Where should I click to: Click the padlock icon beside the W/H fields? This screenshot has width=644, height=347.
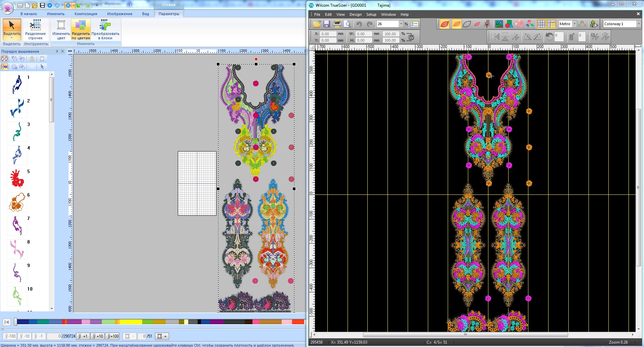pyautogui.click(x=411, y=37)
